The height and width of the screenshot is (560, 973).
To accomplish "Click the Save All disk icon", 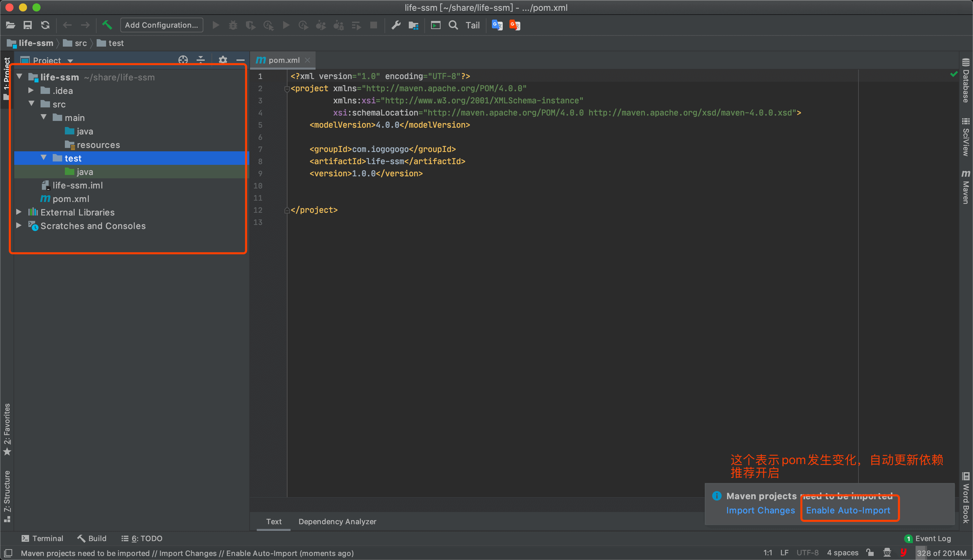I will tap(28, 25).
